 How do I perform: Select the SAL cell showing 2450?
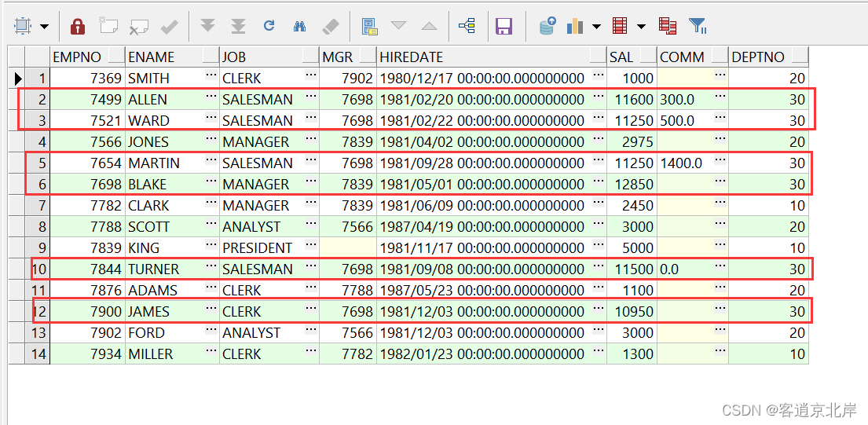point(632,205)
